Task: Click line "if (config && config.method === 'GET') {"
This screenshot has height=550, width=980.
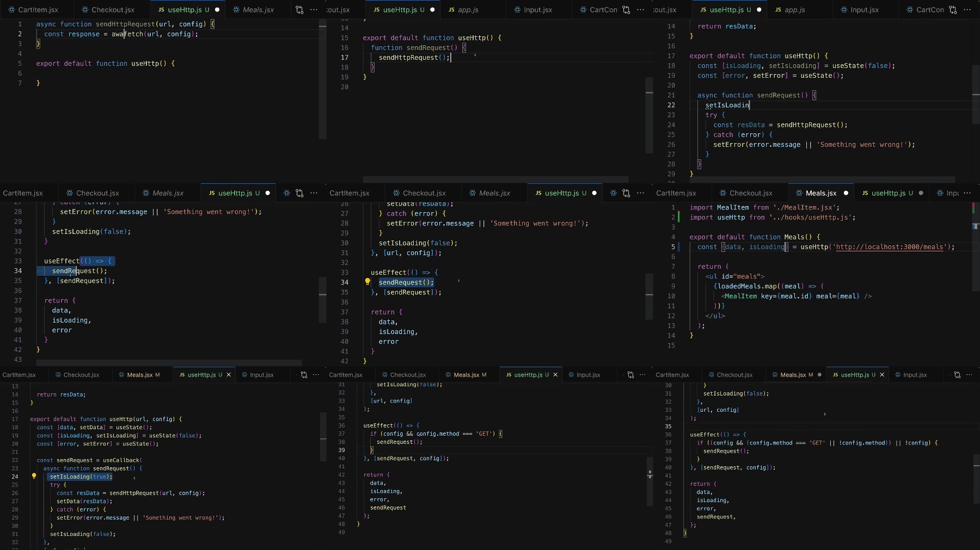Action: (x=436, y=434)
